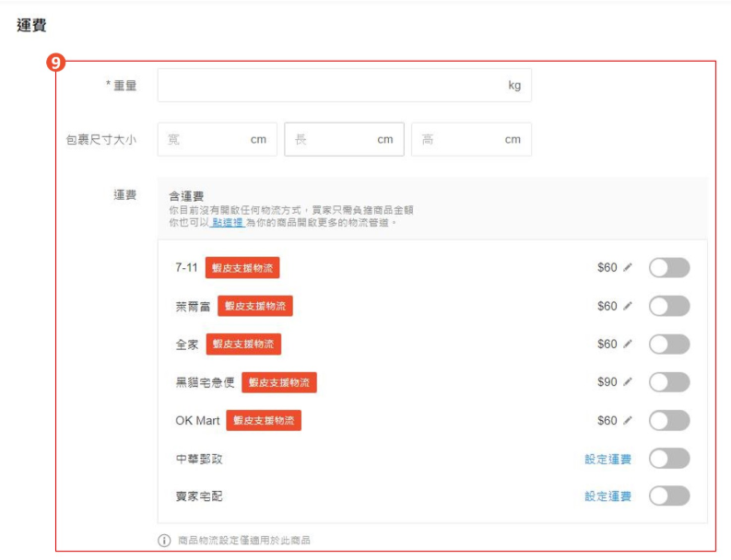Turn on the 黑貓宅急便 shipping toggle
The height and width of the screenshot is (560, 731).
pos(669,382)
